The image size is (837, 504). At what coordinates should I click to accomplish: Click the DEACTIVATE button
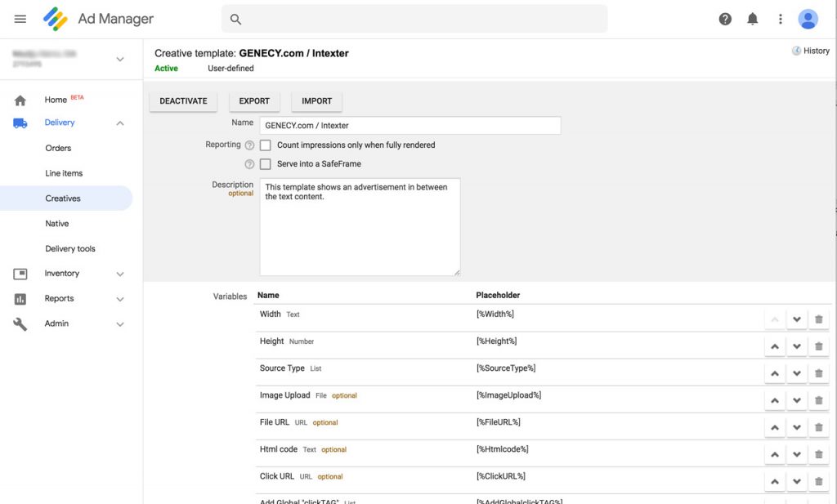[x=183, y=101]
